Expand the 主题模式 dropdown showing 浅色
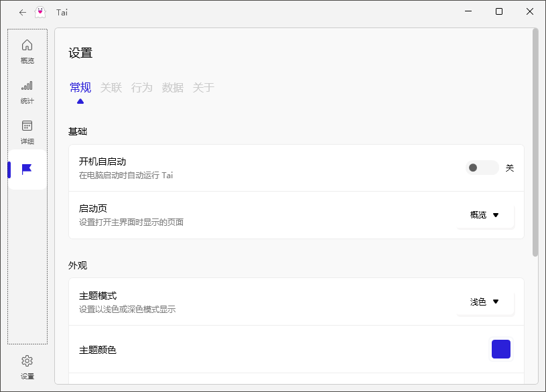The image size is (546, 392). [x=485, y=302]
